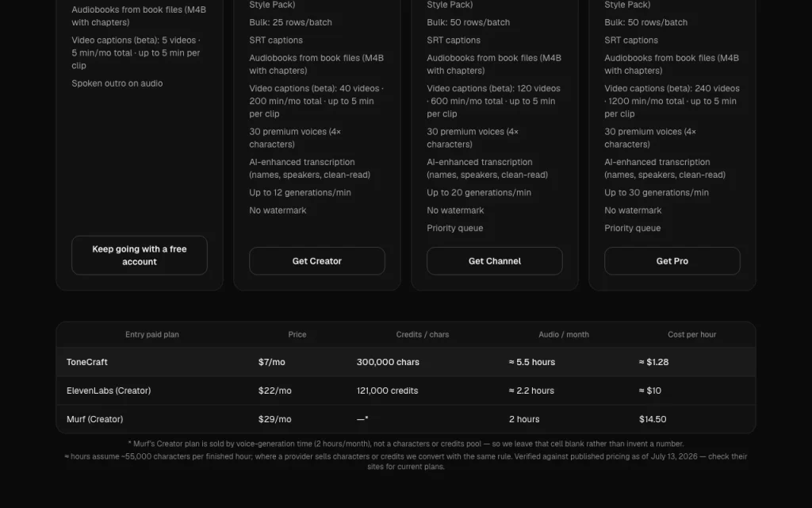The image size is (812, 508).
Task: Click the $14.50 cost cell
Action: pos(653,419)
